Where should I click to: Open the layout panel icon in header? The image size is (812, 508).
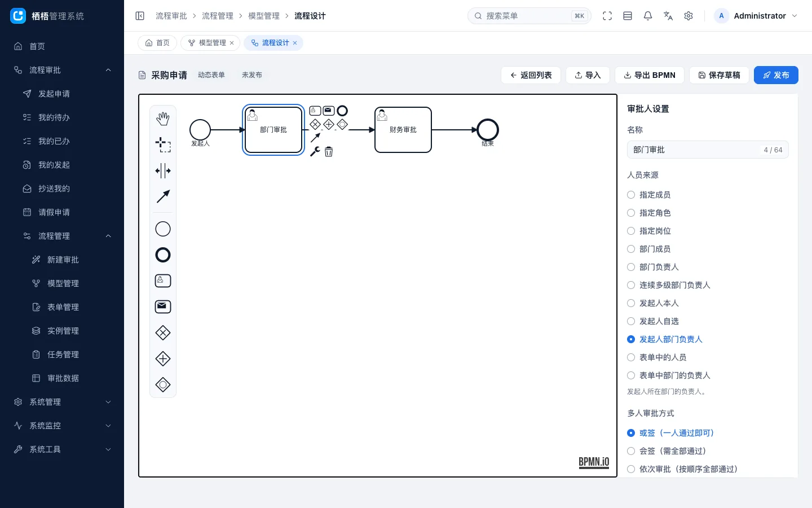tap(628, 16)
